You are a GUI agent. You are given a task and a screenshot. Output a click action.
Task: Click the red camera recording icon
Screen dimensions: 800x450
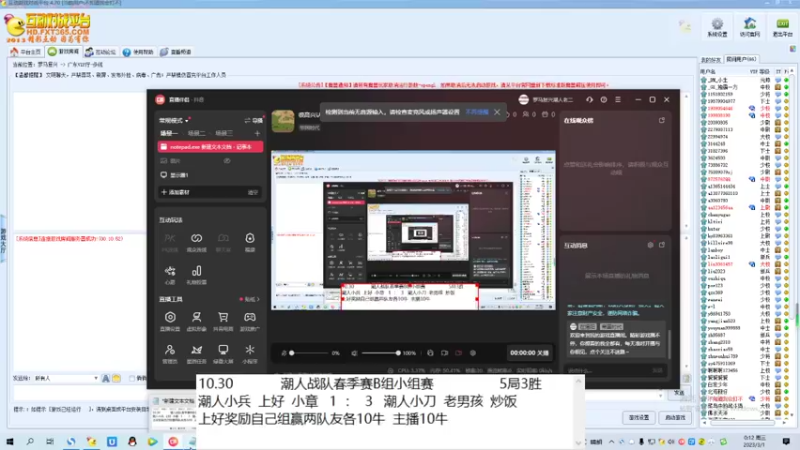click(x=458, y=353)
